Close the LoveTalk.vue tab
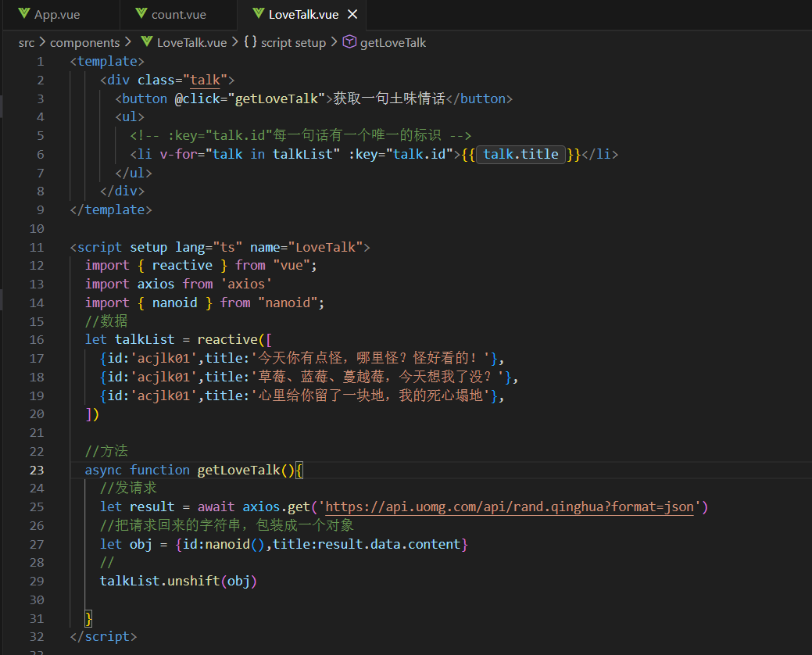The width and height of the screenshot is (812, 655). [x=352, y=15]
